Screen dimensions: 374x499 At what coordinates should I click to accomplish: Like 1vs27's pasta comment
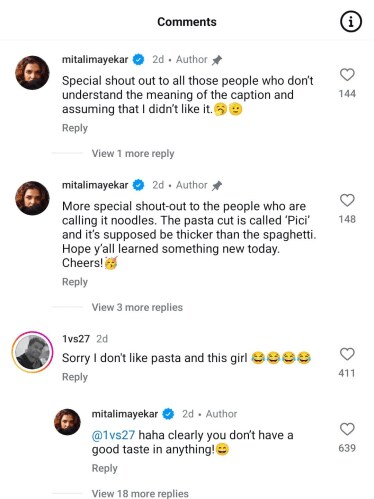[347, 354]
